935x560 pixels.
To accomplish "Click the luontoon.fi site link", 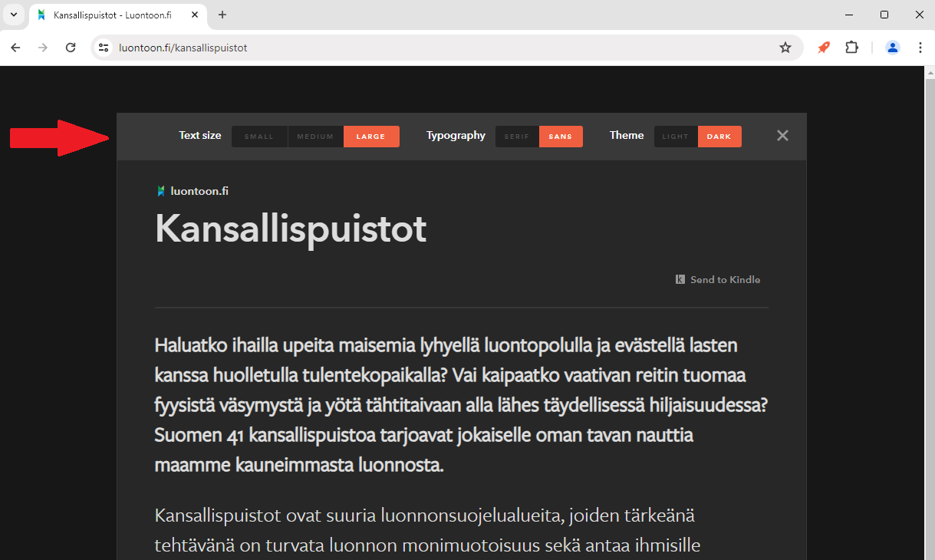I will coord(193,191).
